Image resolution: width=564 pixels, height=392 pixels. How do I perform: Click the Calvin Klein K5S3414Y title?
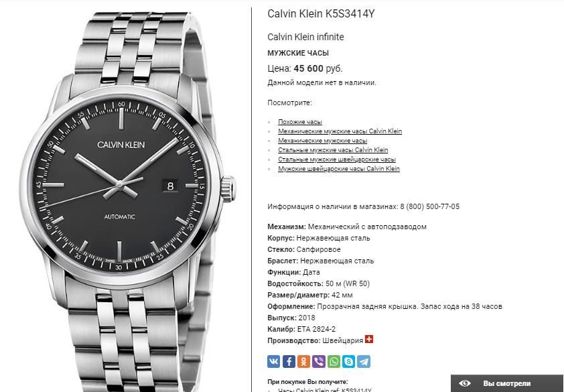tap(321, 13)
